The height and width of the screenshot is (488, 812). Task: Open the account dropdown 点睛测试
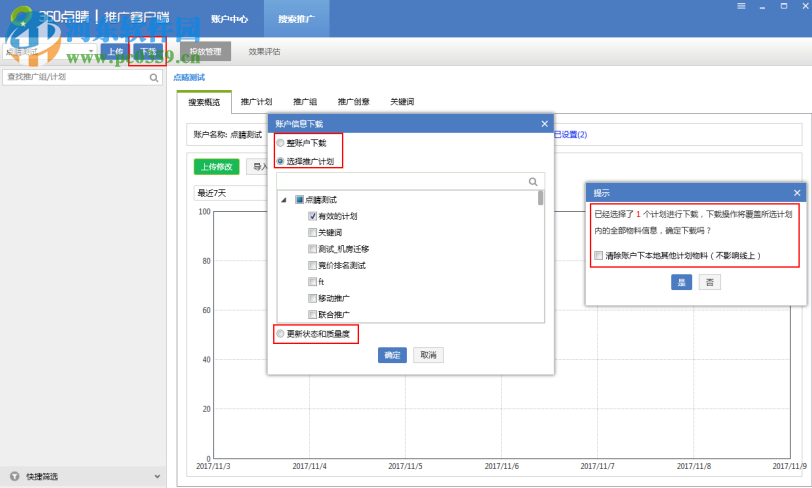pos(49,51)
